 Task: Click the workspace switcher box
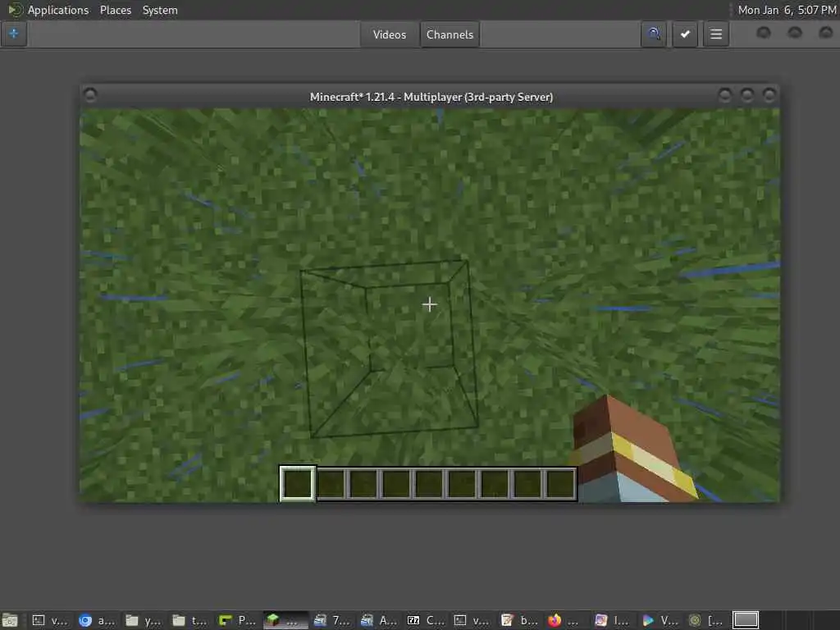point(745,620)
